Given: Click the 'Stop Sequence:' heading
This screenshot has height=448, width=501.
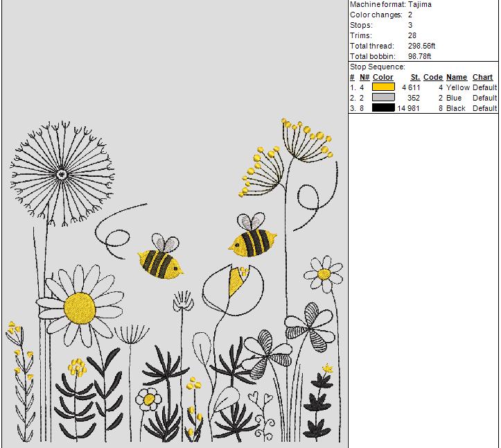Looking at the screenshot, I should click(x=378, y=67).
